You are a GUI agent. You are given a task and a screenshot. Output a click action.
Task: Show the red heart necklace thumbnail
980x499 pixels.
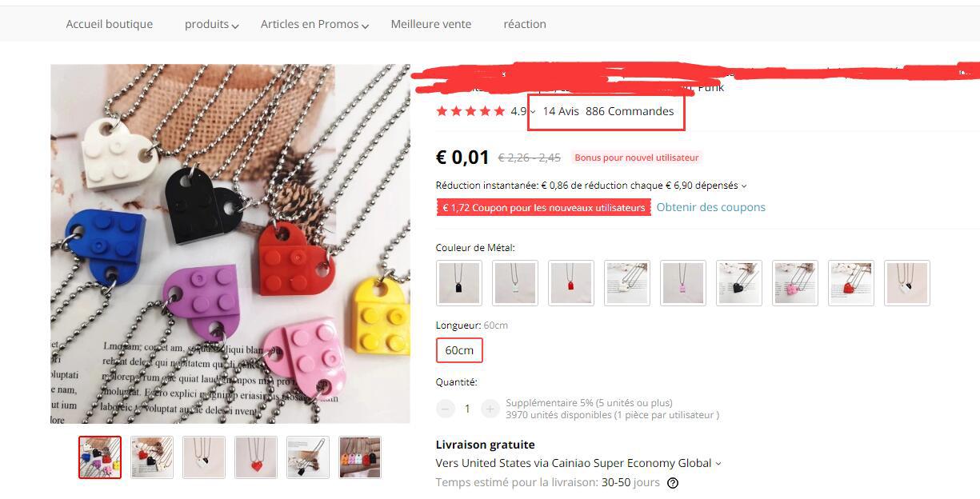(x=256, y=457)
